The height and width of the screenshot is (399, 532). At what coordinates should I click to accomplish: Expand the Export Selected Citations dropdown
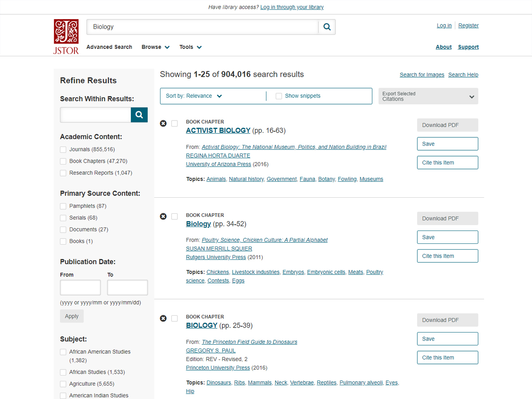tap(428, 96)
